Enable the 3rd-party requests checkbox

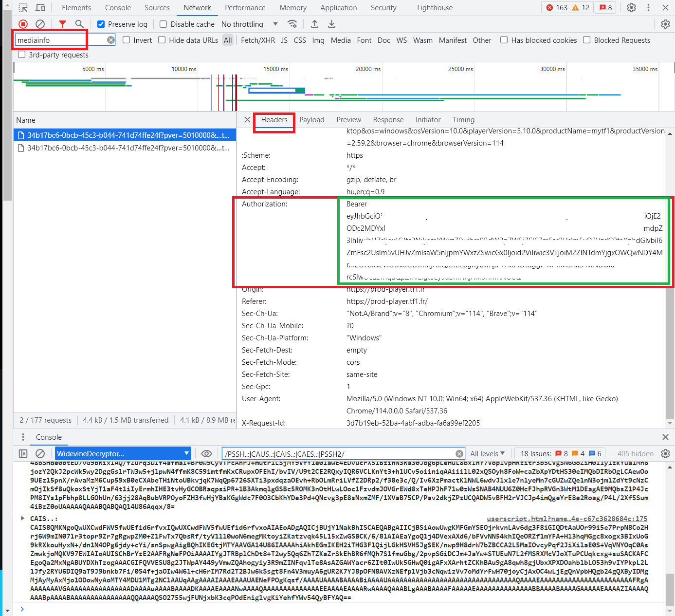[22, 55]
